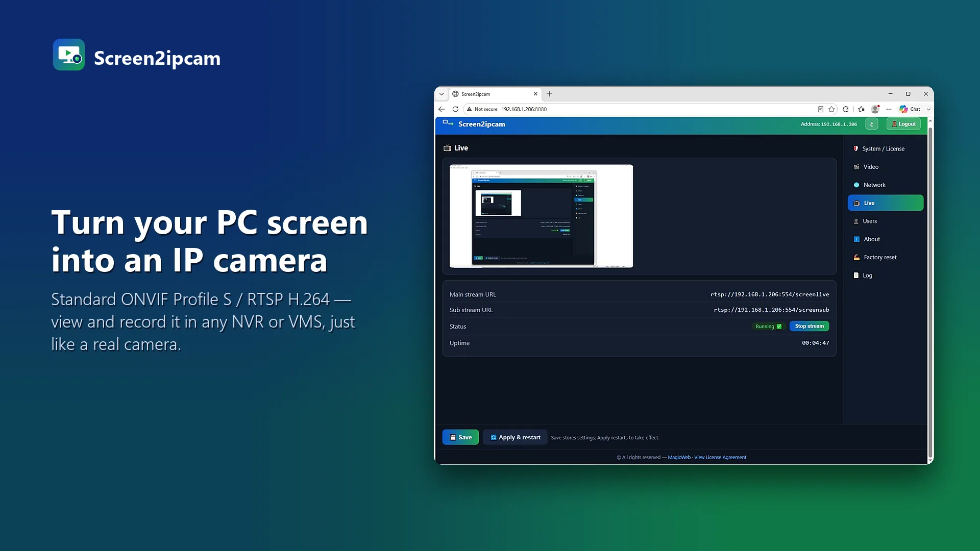Expand the tab search chevron in the tab bar
Viewport: 980px width, 551px height.
click(x=442, y=94)
